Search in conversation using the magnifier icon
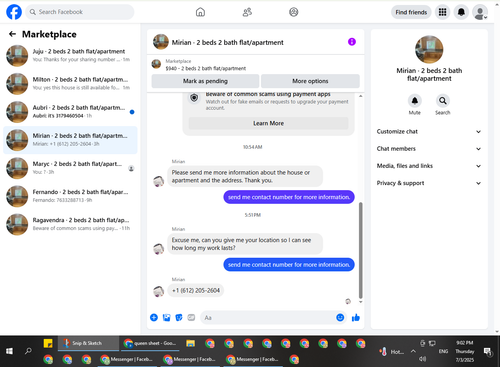The height and width of the screenshot is (367, 500). click(x=442, y=100)
